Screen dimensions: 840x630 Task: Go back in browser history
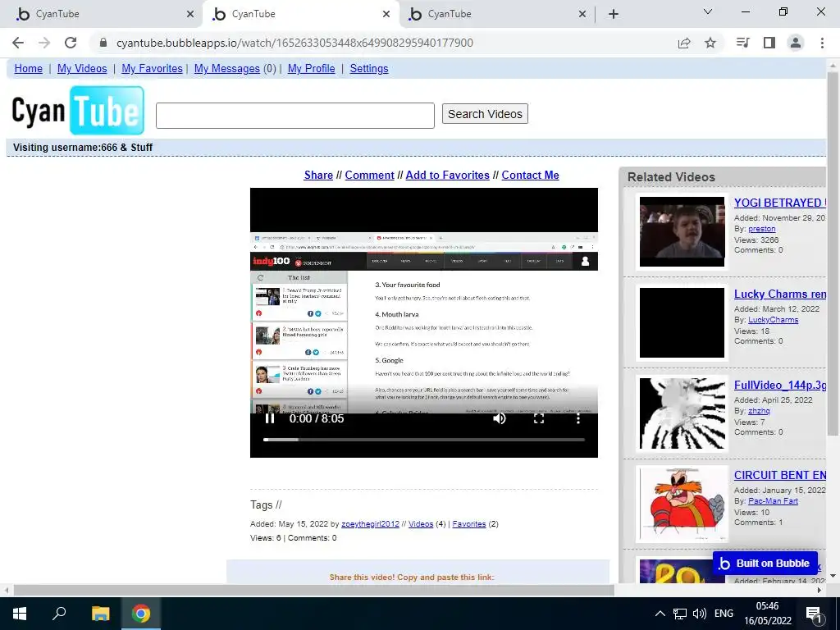coord(18,43)
